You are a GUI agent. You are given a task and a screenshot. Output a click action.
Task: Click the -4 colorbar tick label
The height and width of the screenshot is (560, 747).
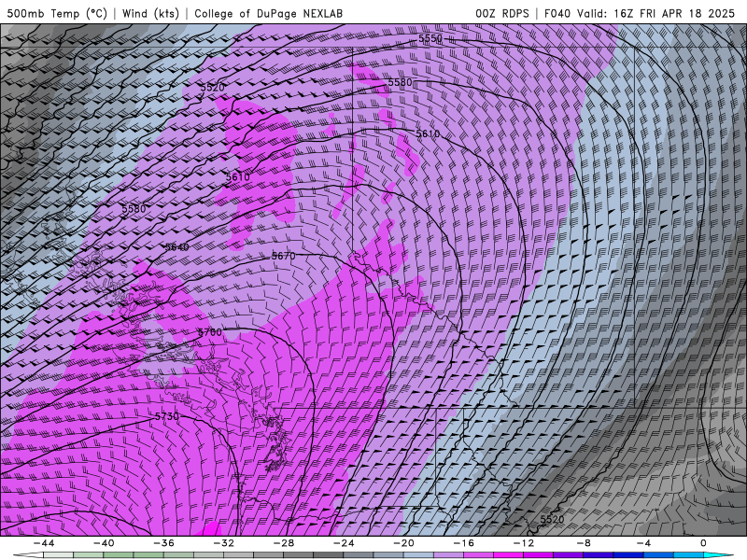[644, 543]
